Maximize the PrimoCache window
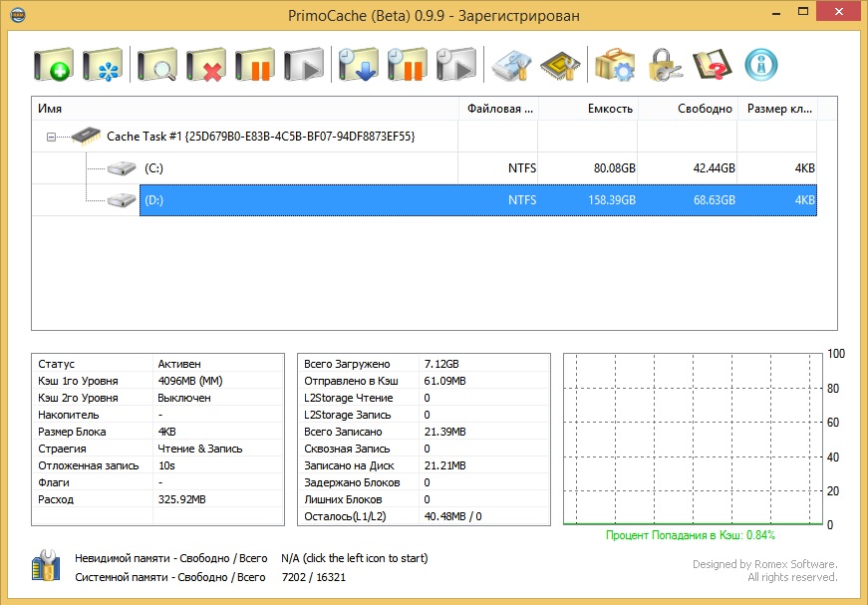Viewport: 868px width, 605px height. [x=803, y=11]
